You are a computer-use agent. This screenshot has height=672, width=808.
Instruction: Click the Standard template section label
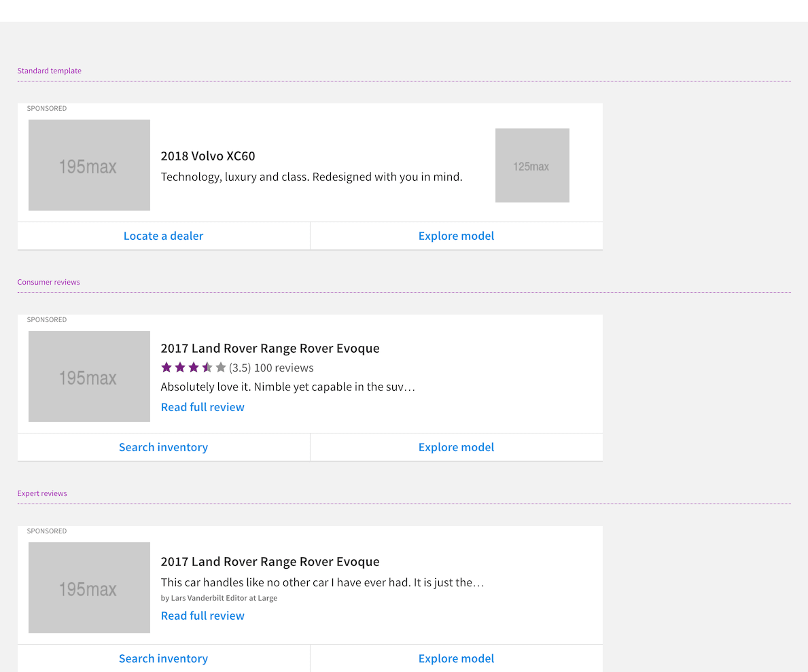(x=50, y=71)
